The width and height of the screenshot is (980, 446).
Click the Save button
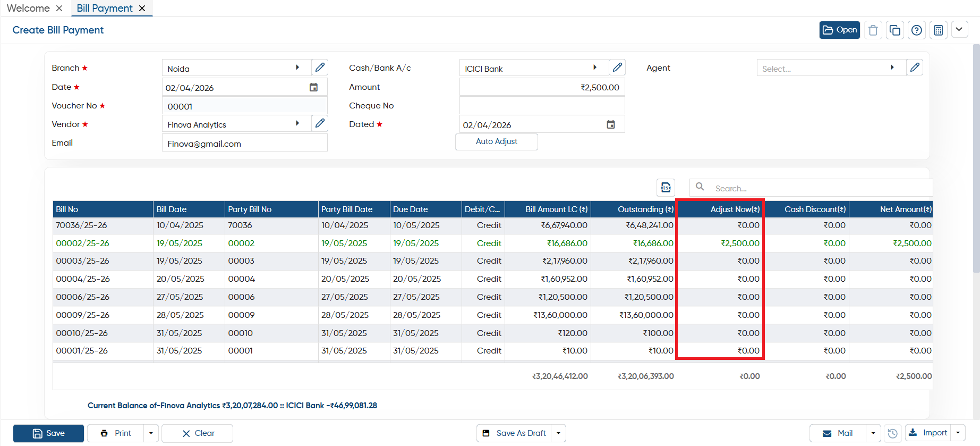[48, 433]
